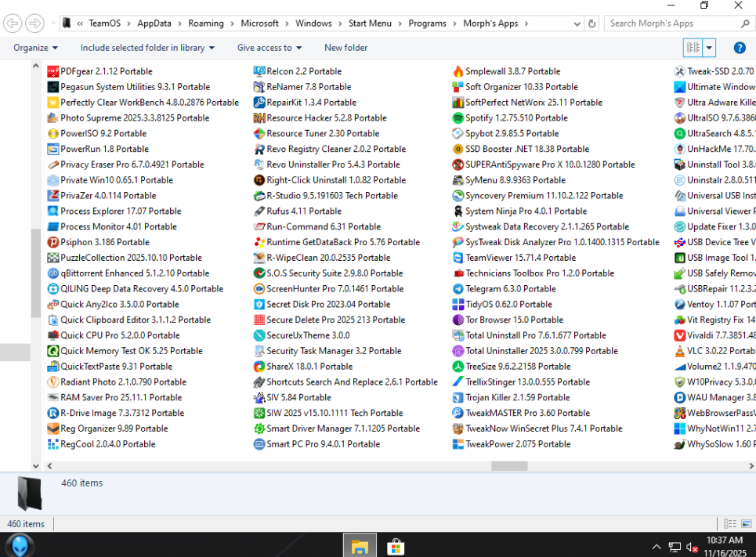This screenshot has height=557, width=756.
Task: Click the Right-Click Uninstall 1.0.82 icon
Action: tap(259, 180)
